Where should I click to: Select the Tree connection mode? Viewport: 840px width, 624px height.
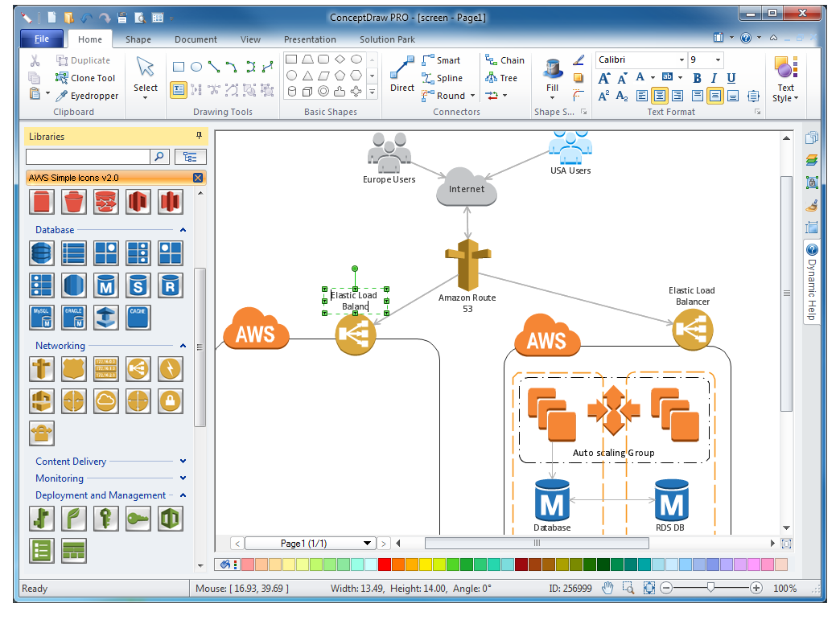coord(501,78)
